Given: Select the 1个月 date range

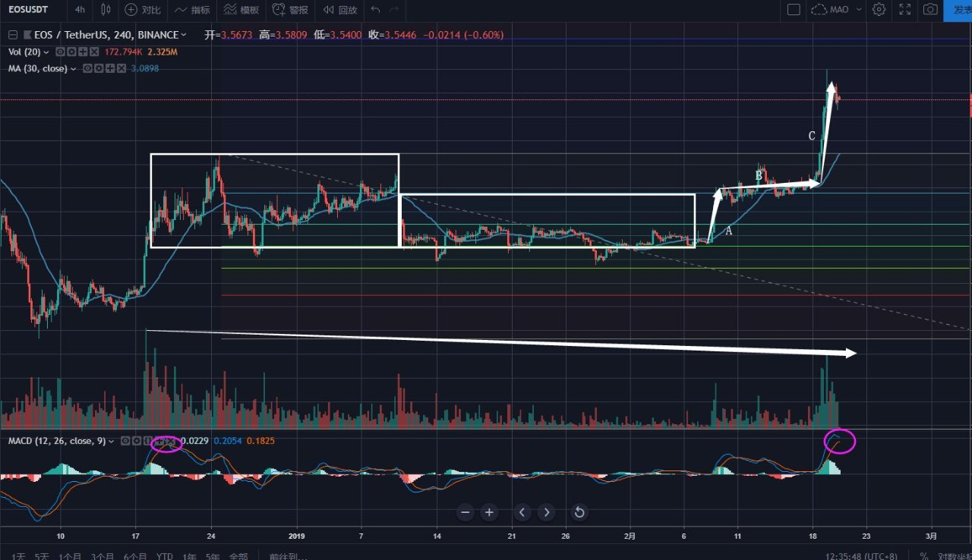Looking at the screenshot, I should click(x=70, y=556).
